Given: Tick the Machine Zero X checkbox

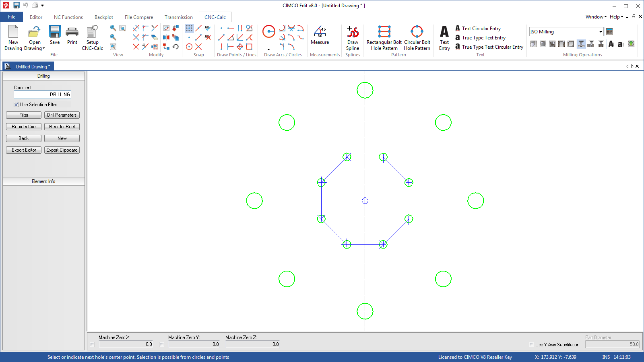Looking at the screenshot, I should coord(93,345).
